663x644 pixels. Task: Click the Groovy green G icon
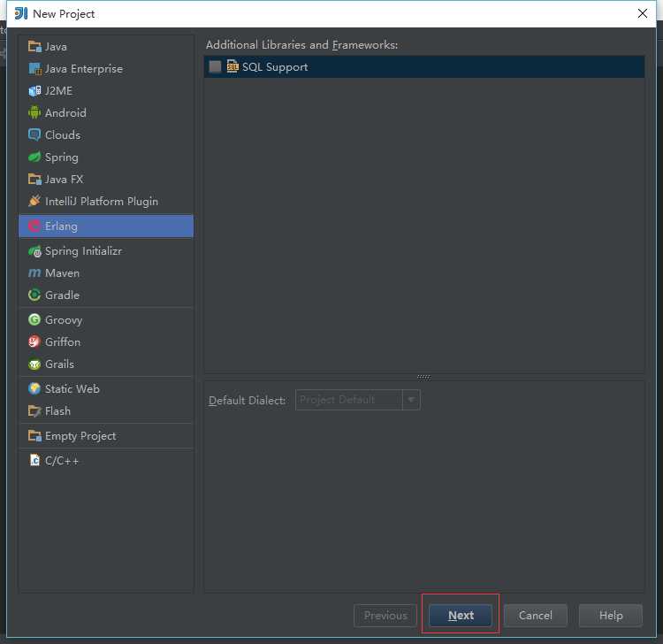tap(34, 319)
